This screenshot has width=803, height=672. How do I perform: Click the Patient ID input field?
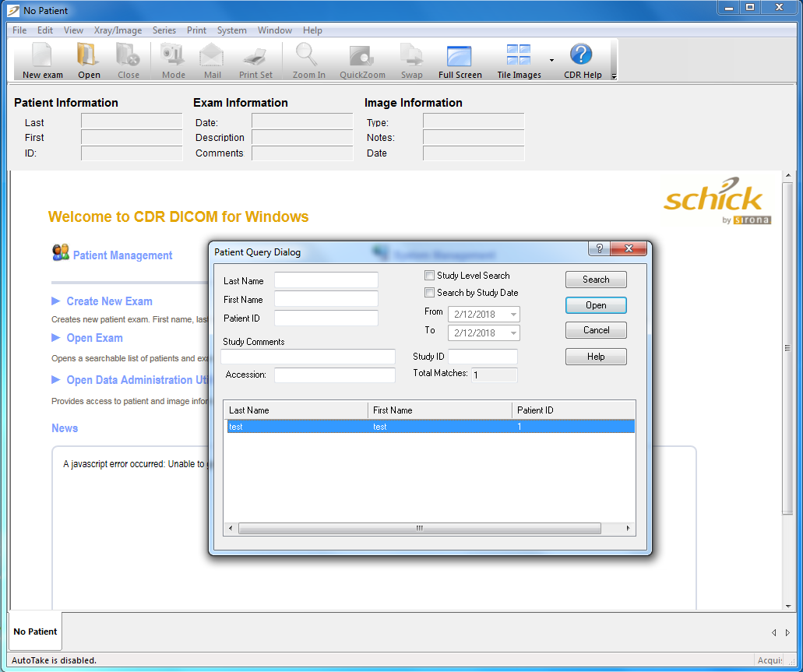coord(326,318)
